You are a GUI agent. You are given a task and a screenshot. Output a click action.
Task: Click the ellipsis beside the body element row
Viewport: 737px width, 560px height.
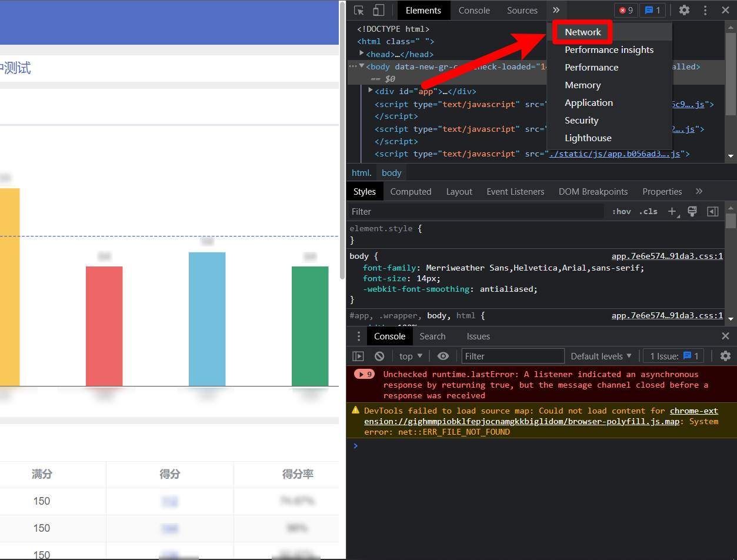pos(352,66)
